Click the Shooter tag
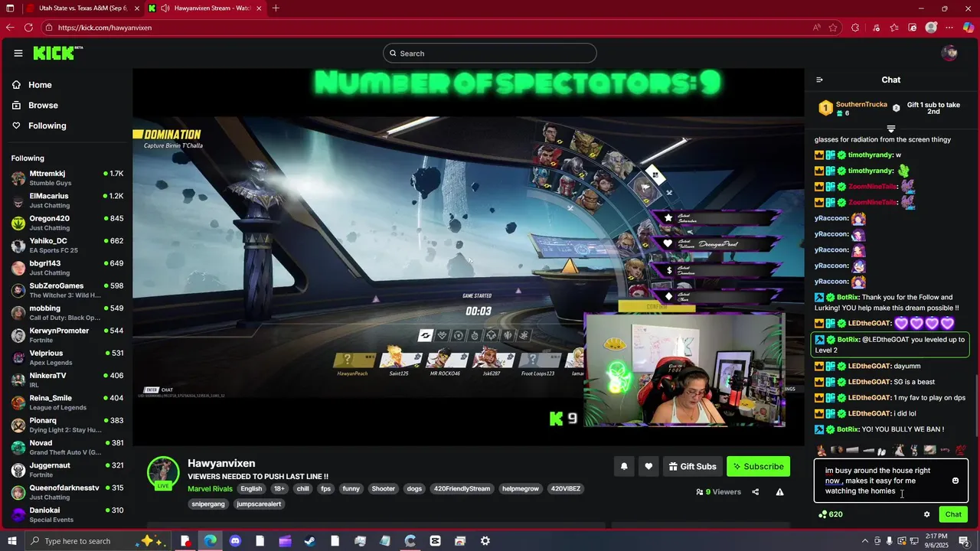 383,489
